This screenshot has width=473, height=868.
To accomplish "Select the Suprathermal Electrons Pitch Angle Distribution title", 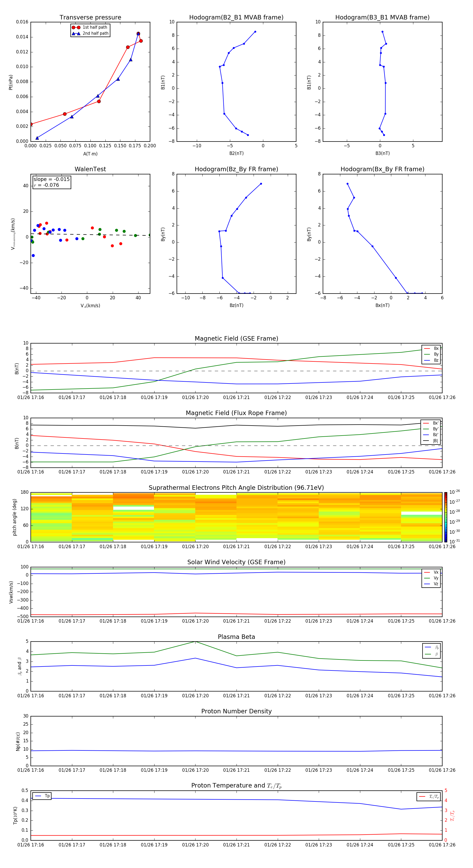I will (x=236, y=488).
